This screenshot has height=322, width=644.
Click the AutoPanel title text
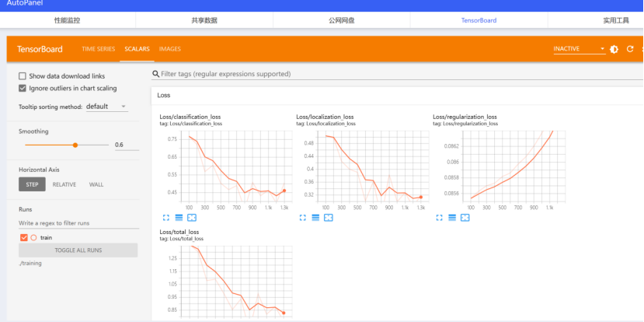[25, 3]
